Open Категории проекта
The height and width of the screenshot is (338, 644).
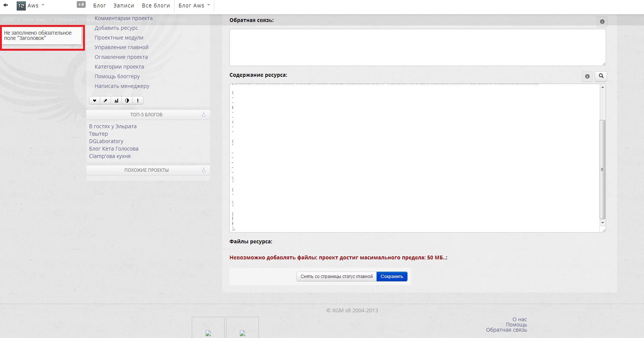pos(119,67)
